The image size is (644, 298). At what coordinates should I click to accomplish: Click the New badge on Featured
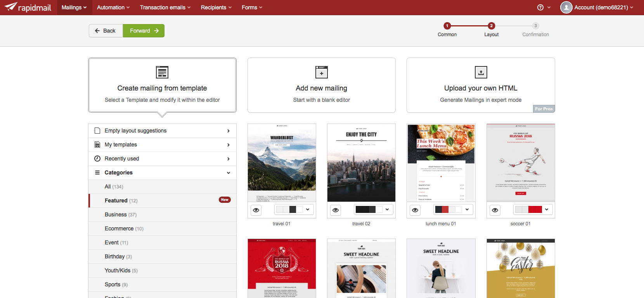coord(225,200)
